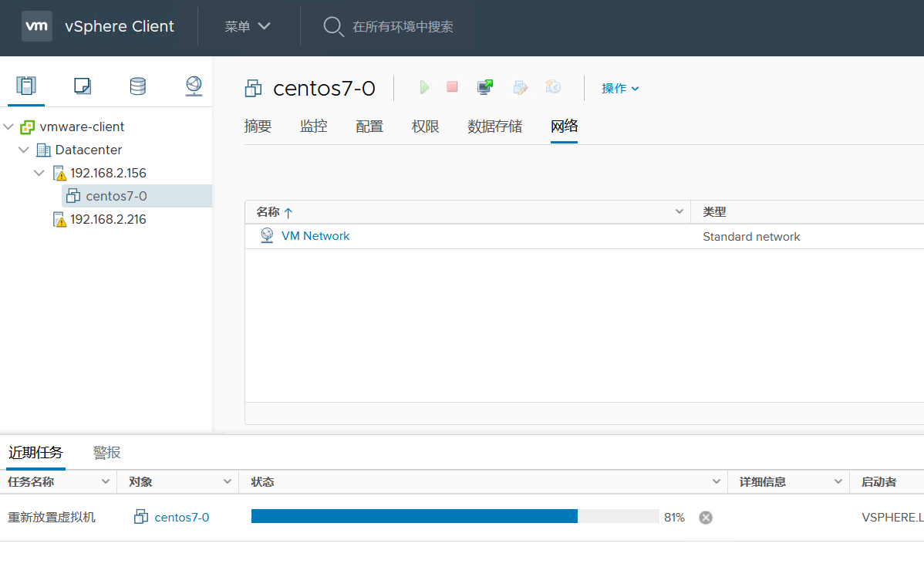Click the vSphere Client title
This screenshot has height=567, width=924.
(119, 26)
